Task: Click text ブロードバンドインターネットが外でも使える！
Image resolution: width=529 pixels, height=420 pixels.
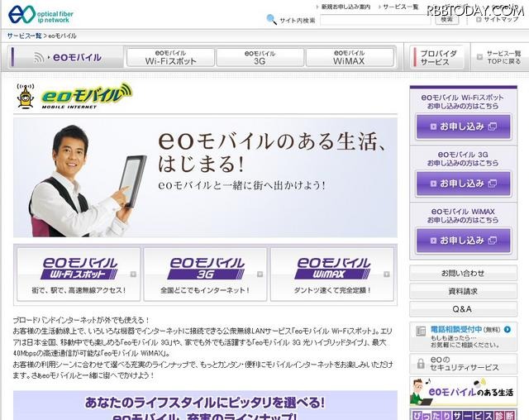Action: [81, 320]
